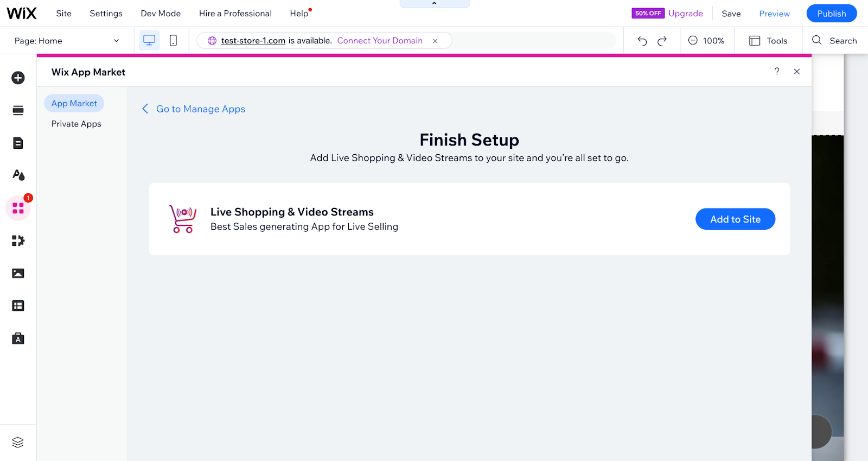Open CMS table icon in sidebar

(18, 306)
